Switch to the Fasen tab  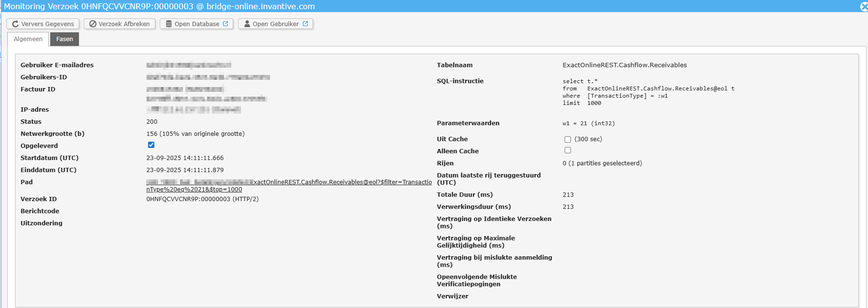pos(64,39)
